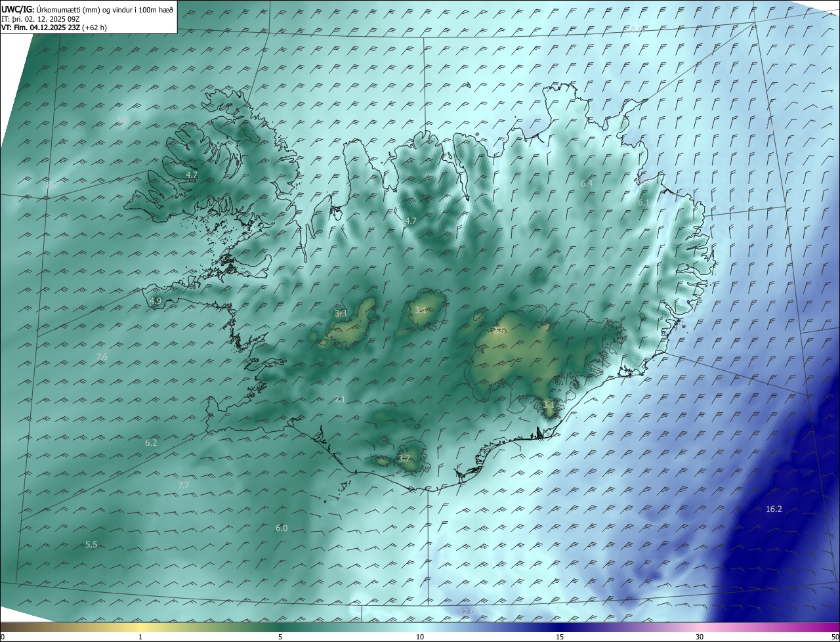
Task: Click the colour scale label "10"
Action: point(420,637)
